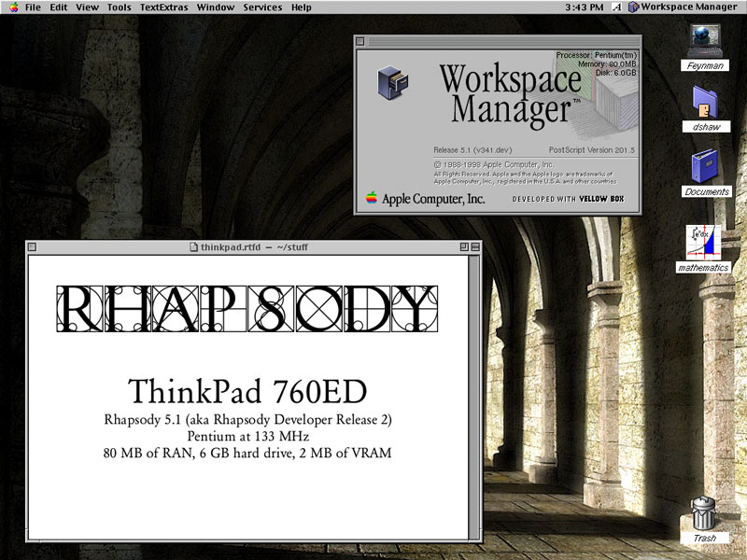
Task: Close the thinkpad.rtfd window
Action: point(32,246)
